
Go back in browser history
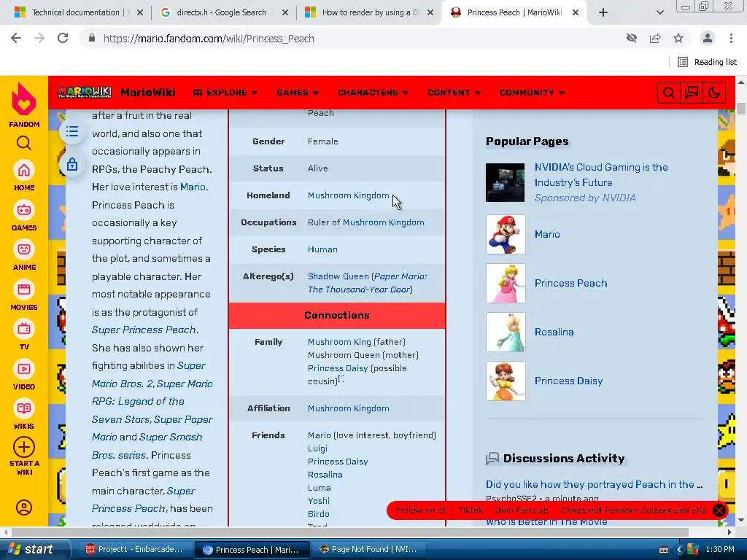pos(16,38)
